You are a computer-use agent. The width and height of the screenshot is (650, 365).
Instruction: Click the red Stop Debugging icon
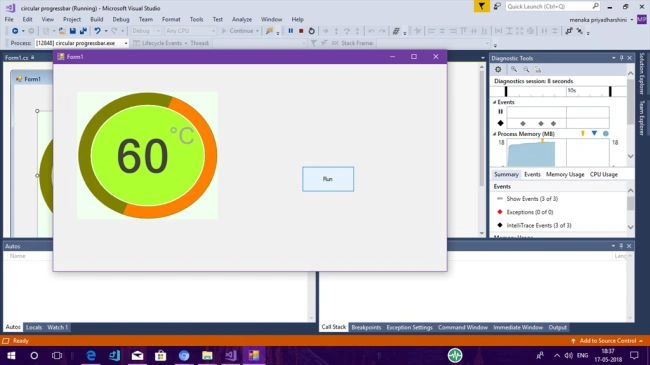(x=301, y=31)
